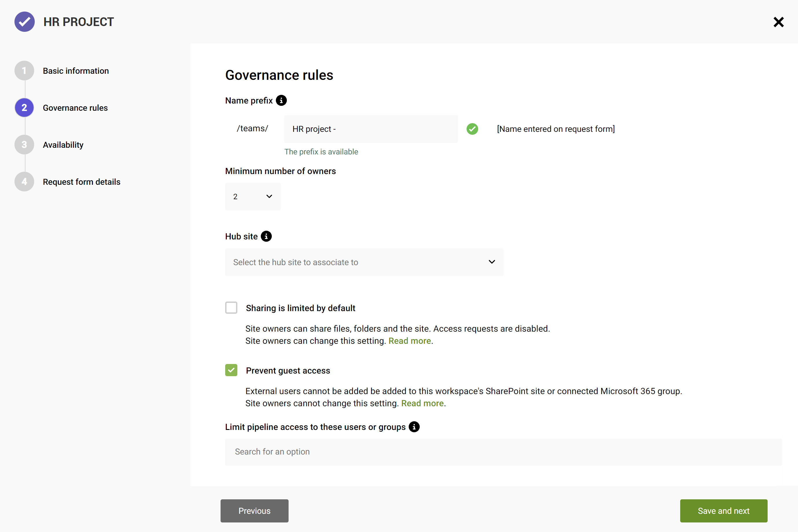Click the HR Project purple checkmark logo
The width and height of the screenshot is (798, 532).
(x=24, y=22)
